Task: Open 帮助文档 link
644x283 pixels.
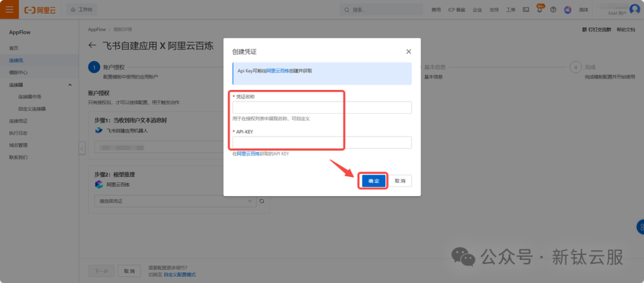Action: (x=626, y=30)
